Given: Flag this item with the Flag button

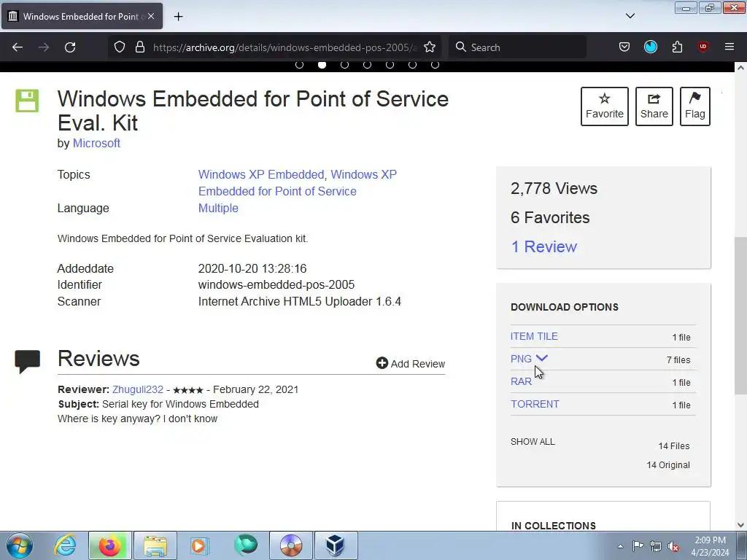Looking at the screenshot, I should (695, 106).
